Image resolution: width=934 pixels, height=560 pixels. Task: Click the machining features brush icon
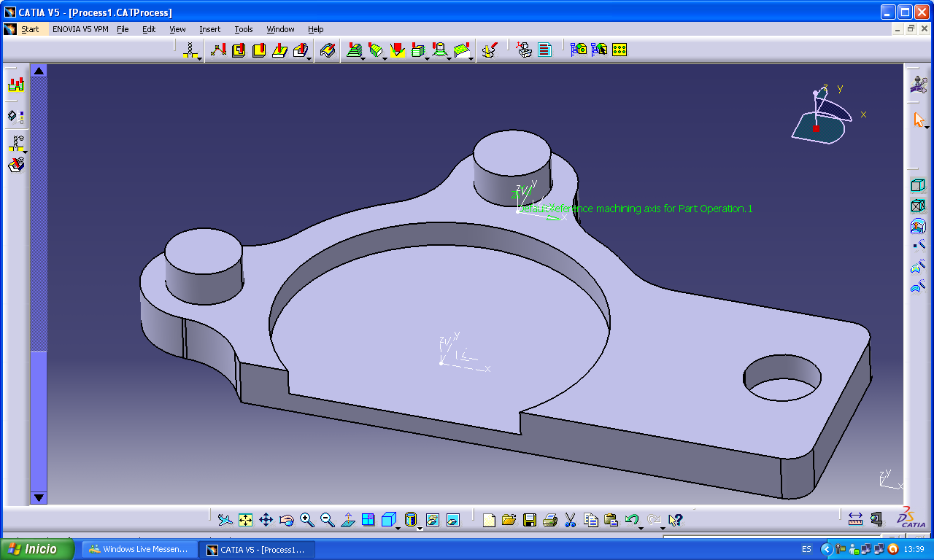click(x=489, y=50)
